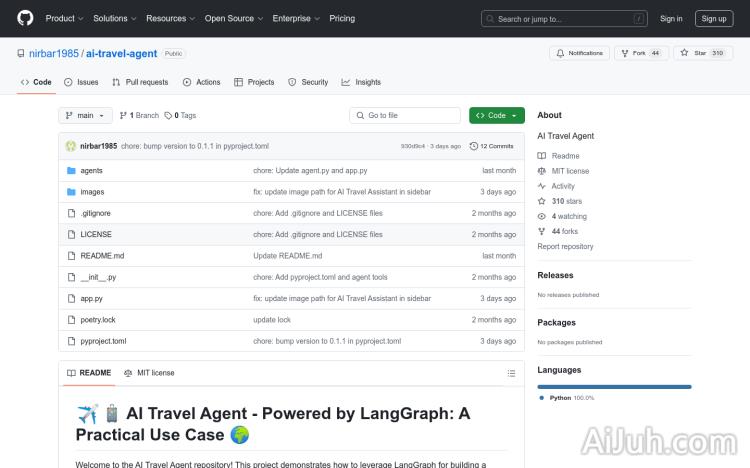Open the Pull requests tab
The height and width of the screenshot is (468, 750).
point(140,82)
